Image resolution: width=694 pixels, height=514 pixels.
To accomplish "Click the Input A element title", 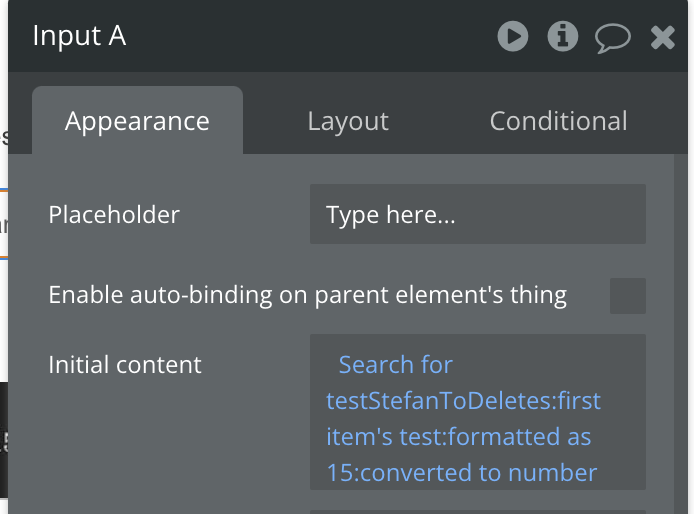I will (79, 36).
